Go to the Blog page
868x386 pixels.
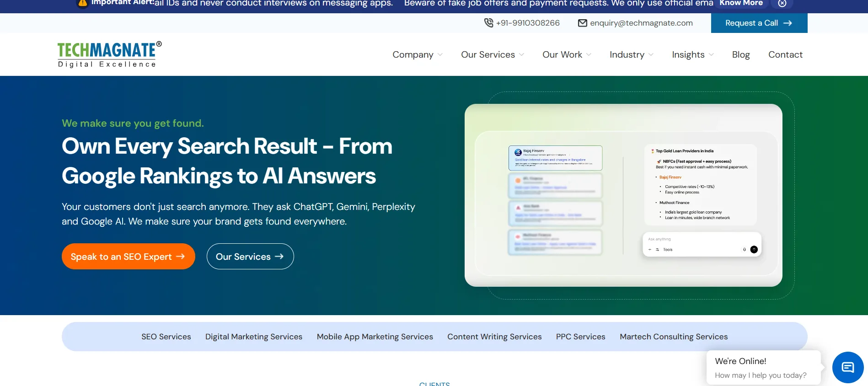[x=741, y=54]
